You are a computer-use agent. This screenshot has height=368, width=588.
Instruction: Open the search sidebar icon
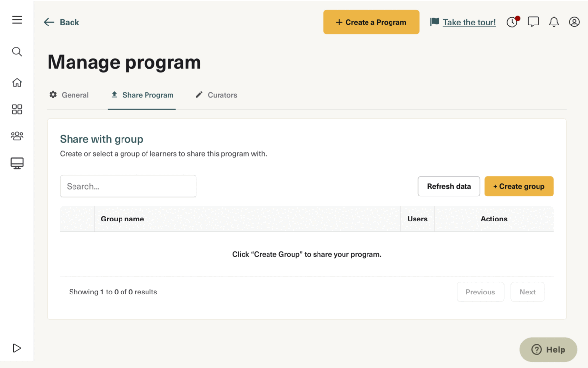pyautogui.click(x=17, y=51)
